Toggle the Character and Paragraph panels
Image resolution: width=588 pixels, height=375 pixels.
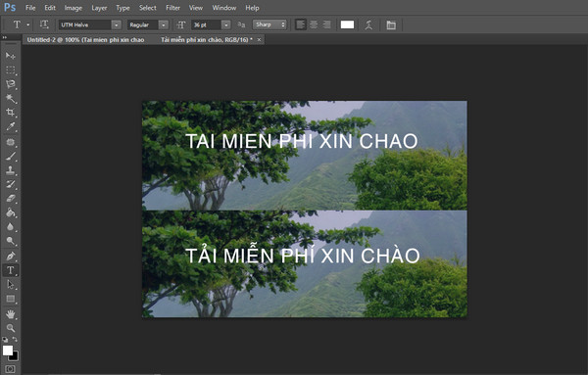pyautogui.click(x=391, y=24)
